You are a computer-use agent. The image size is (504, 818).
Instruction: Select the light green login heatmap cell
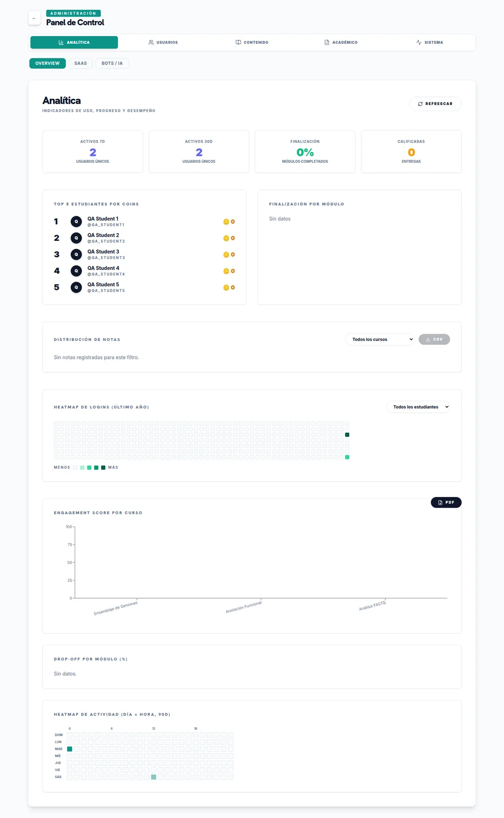(x=347, y=457)
